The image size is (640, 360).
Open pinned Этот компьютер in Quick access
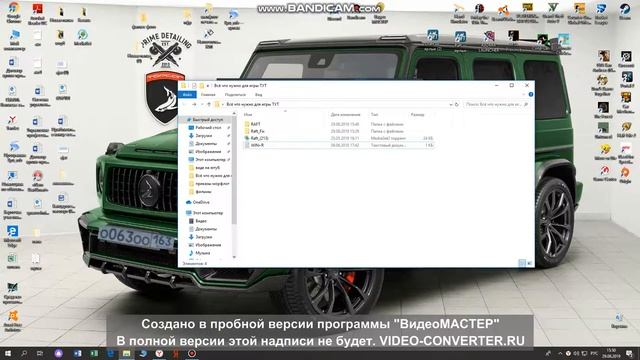click(x=210, y=160)
